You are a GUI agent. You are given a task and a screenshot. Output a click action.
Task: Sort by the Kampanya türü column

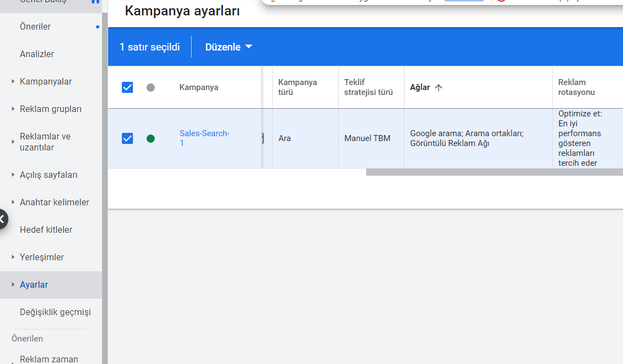point(298,87)
